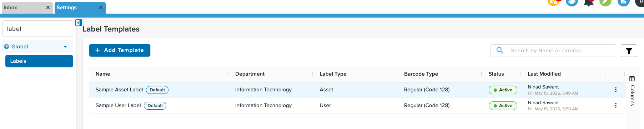Image resolution: width=644 pixels, height=129 pixels.
Task: Sort by the Department column header
Action: pos(250,74)
